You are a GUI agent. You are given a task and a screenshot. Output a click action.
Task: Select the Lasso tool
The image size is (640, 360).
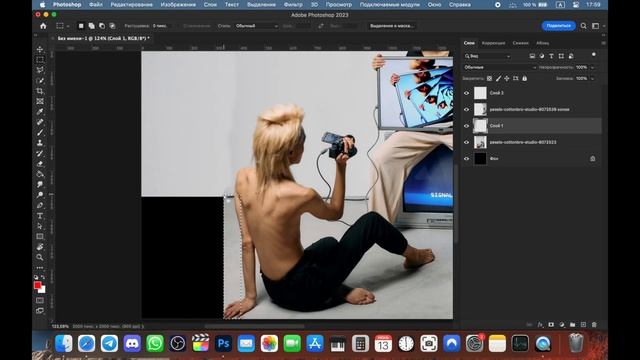click(40, 70)
